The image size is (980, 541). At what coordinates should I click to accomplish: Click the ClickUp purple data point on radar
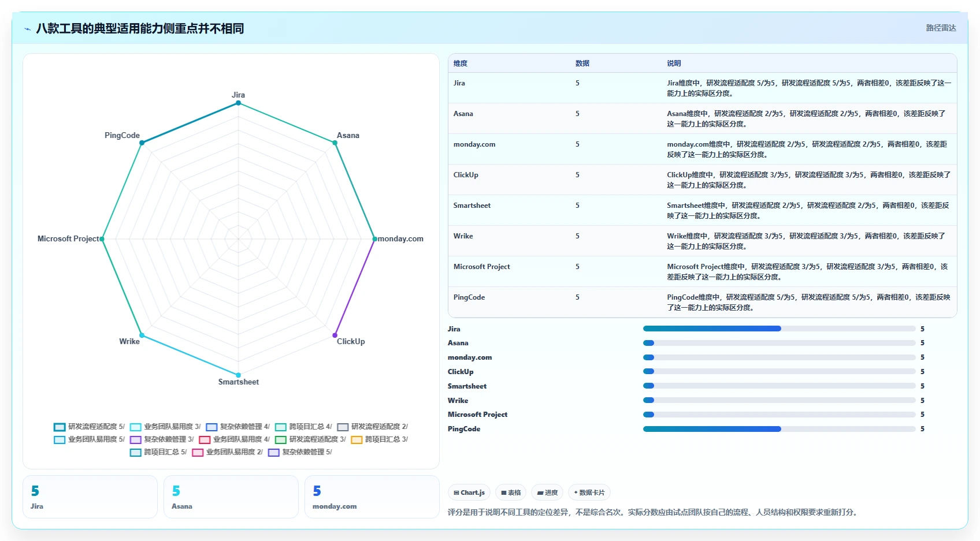click(x=335, y=335)
